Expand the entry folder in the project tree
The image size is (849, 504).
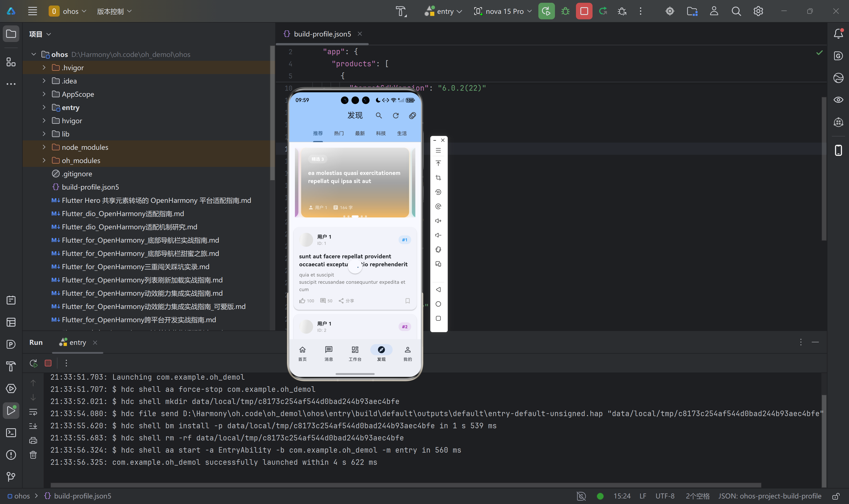tap(44, 107)
